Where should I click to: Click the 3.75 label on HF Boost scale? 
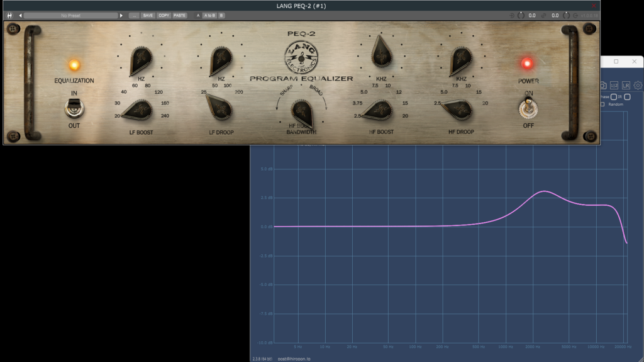click(357, 103)
